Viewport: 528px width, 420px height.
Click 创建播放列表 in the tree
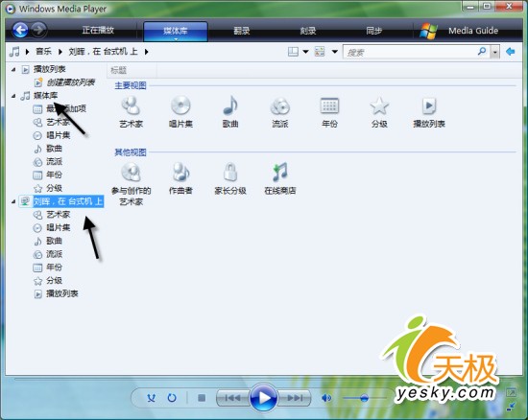click(70, 82)
